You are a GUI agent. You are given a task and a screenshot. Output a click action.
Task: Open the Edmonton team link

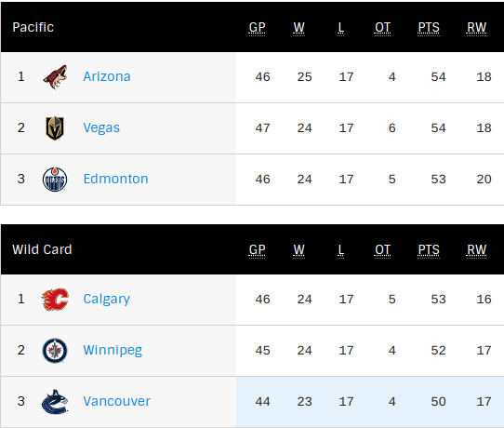coord(115,179)
